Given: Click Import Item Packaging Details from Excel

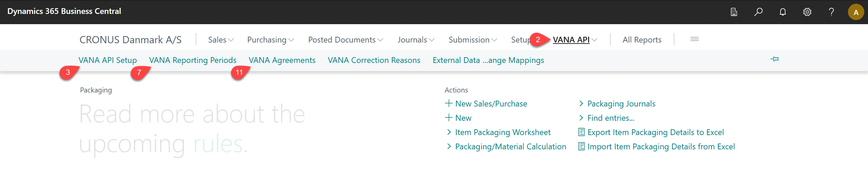Looking at the screenshot, I should 661,147.
